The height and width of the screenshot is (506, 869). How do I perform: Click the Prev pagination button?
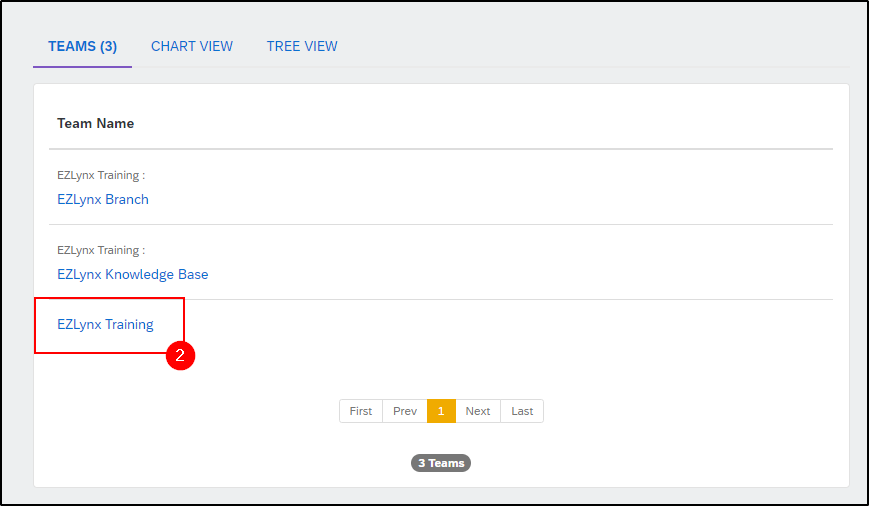point(405,411)
